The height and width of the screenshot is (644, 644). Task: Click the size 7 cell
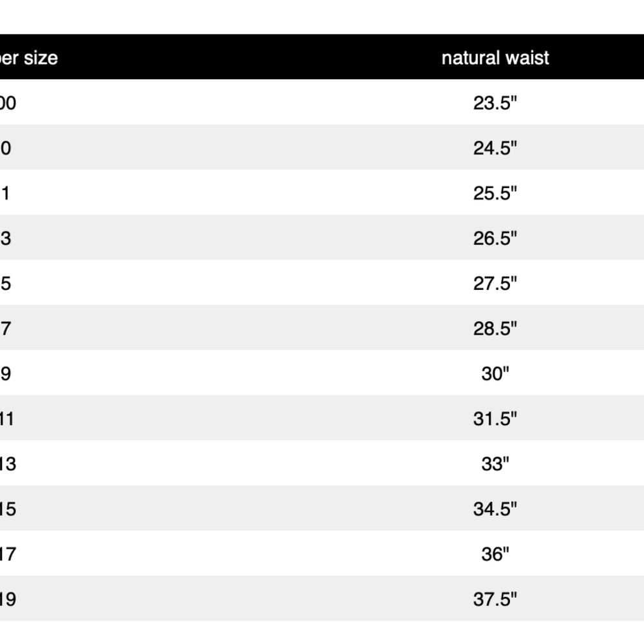point(5,329)
